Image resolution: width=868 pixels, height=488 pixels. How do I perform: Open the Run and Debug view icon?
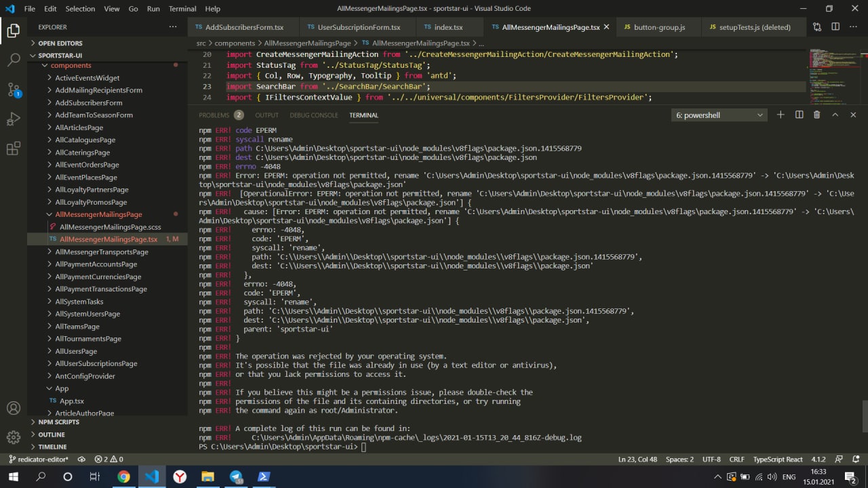[x=13, y=119]
